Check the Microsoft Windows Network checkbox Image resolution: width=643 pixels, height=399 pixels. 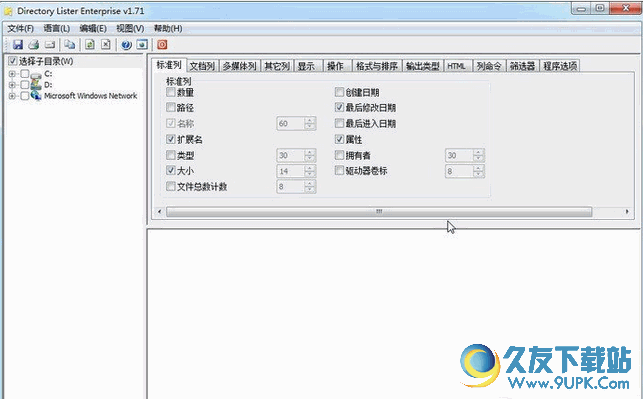click(25, 96)
